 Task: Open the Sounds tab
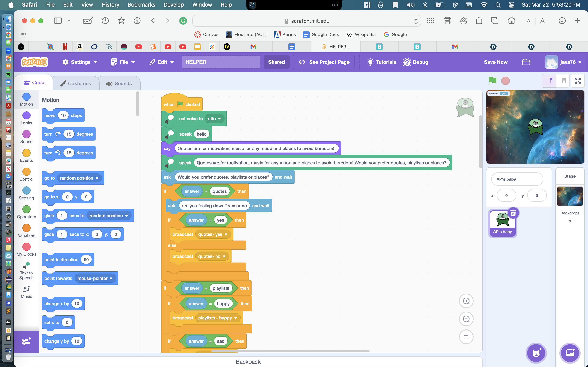coord(119,83)
